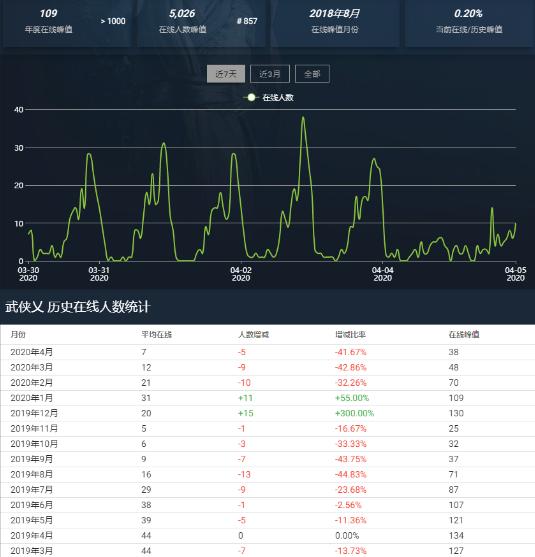Screen dimensions: 535x557
Task: Select the 2019年8月 row
Action: coord(268,474)
